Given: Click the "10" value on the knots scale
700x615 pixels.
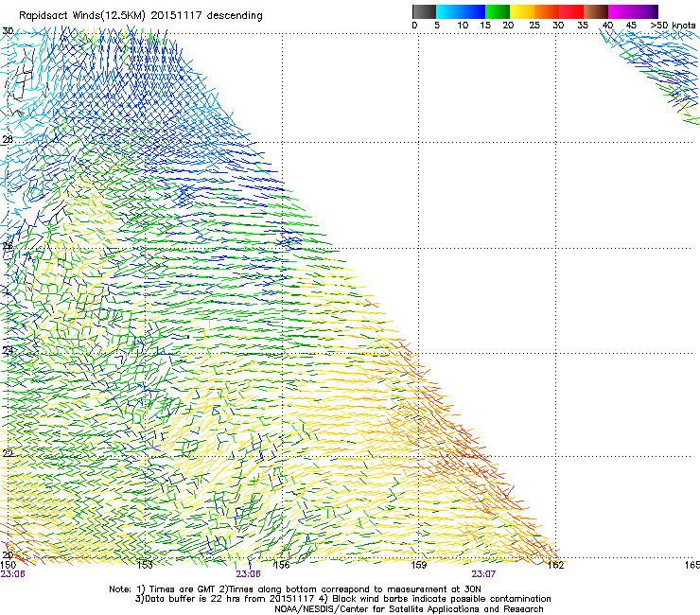Looking at the screenshot, I should [x=463, y=26].
